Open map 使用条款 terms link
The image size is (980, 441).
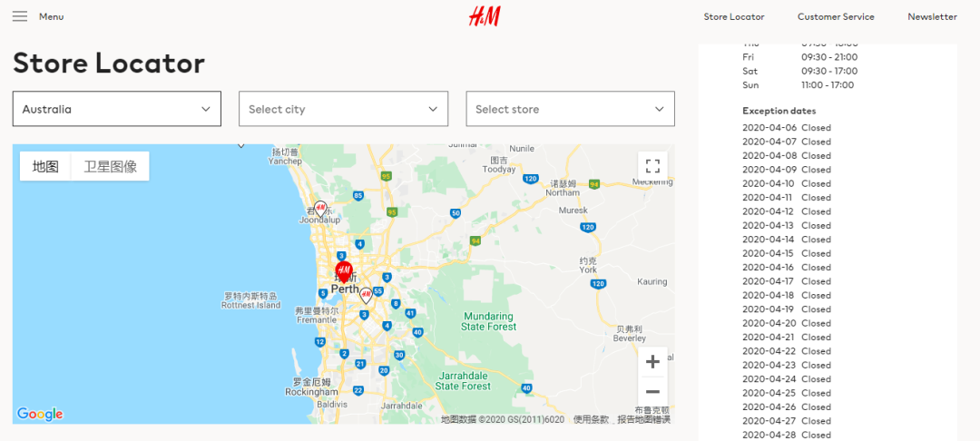(x=591, y=419)
